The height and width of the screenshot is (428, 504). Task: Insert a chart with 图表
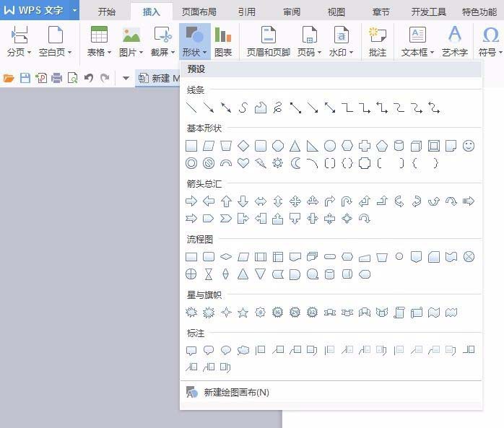click(223, 41)
